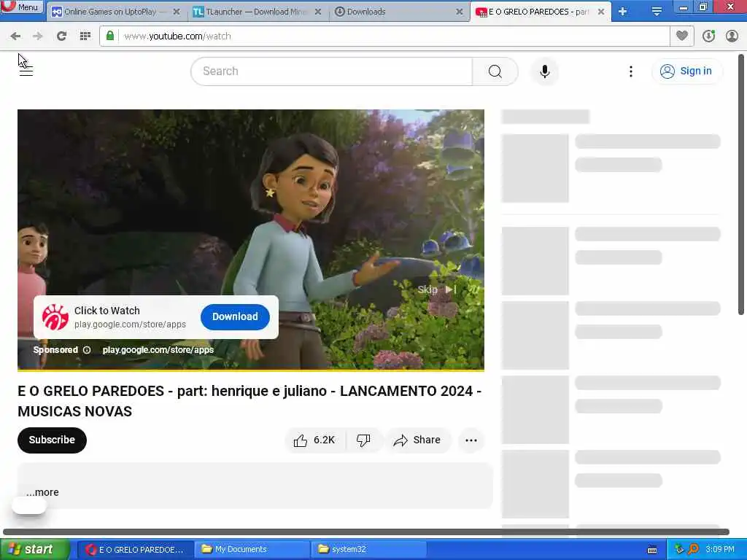Reload the current page
This screenshot has width=747, height=560.
[61, 36]
